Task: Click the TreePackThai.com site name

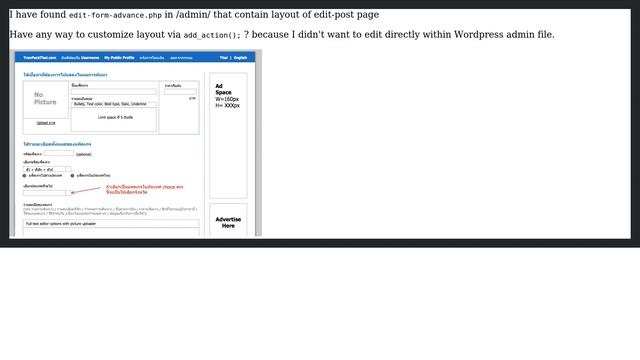Action: 40,58
